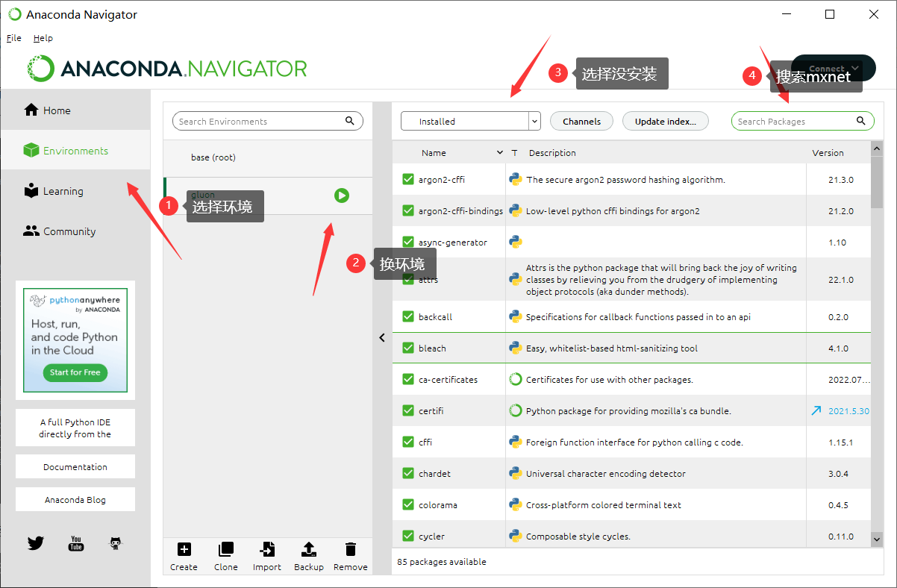
Task: Toggle the cffi package checkbox
Action: pos(407,442)
